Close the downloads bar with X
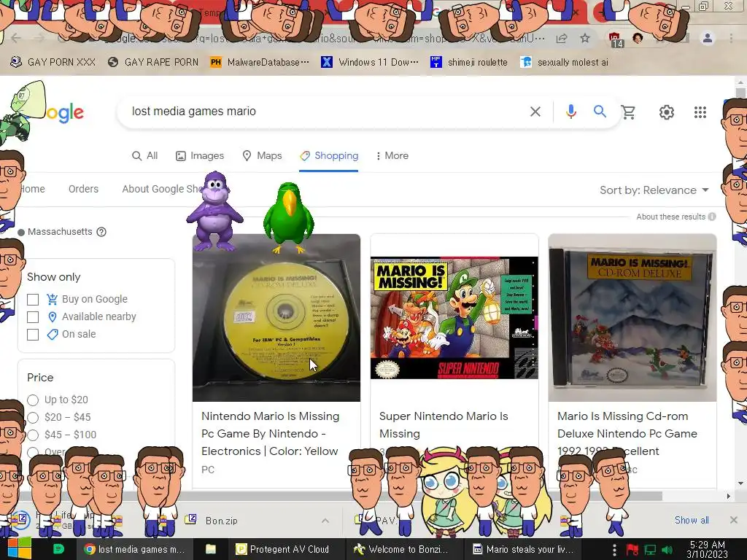Viewport: 747px width, 560px height. click(x=734, y=520)
